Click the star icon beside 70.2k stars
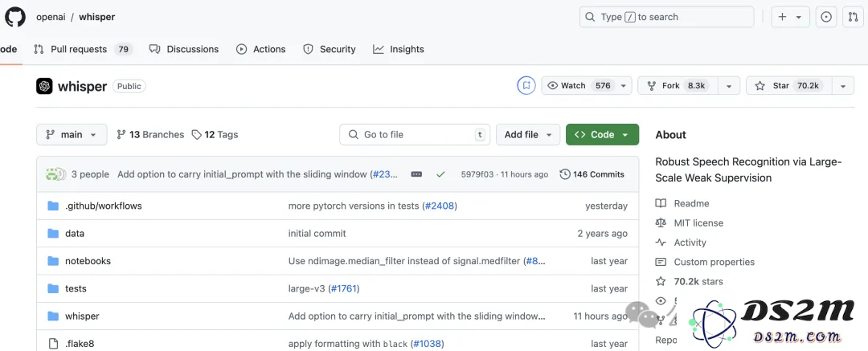Viewport: 868px width, 351px height. [661, 281]
